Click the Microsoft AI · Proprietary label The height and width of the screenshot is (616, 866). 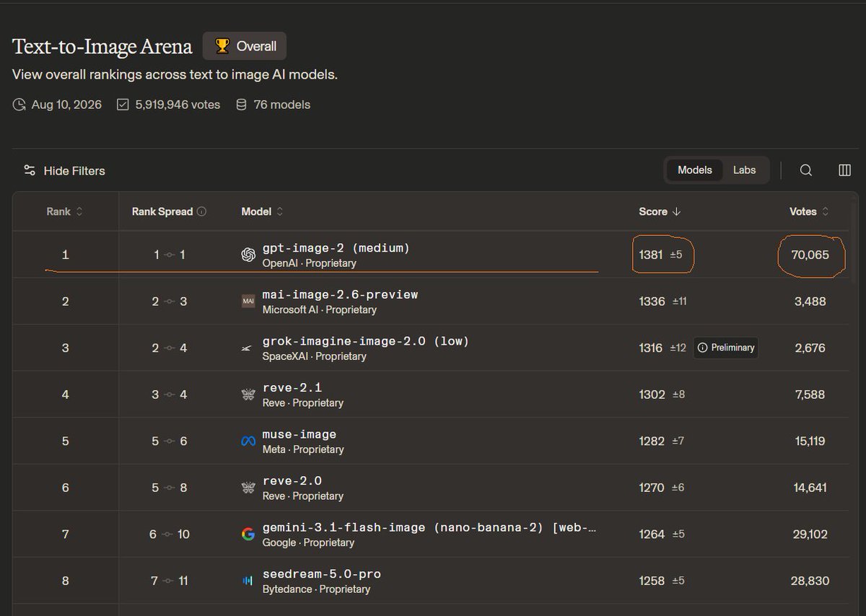[320, 309]
